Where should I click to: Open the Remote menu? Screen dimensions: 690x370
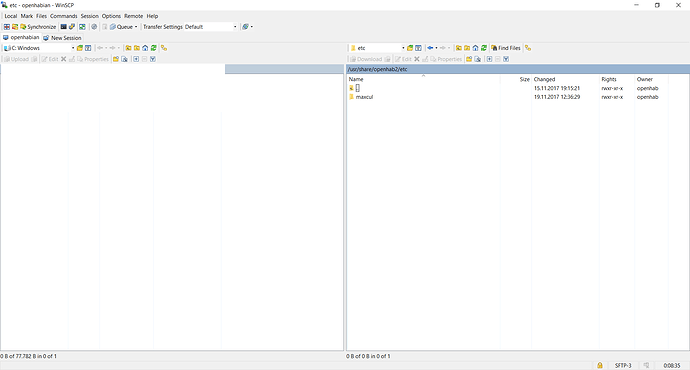click(x=133, y=16)
